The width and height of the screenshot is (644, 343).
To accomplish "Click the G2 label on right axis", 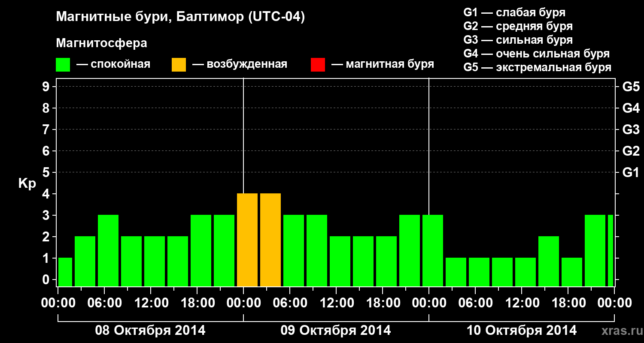I will 631,151.
